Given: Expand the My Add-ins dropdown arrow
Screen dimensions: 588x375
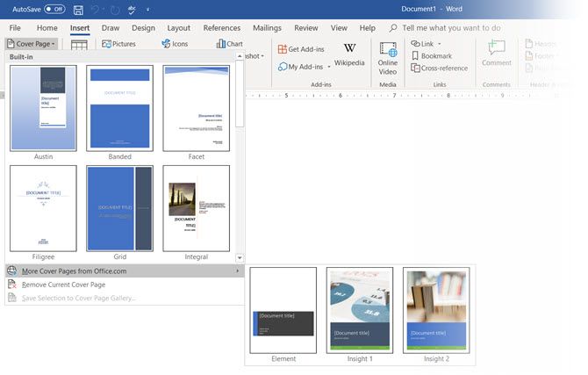Looking at the screenshot, I should pyautogui.click(x=329, y=68).
